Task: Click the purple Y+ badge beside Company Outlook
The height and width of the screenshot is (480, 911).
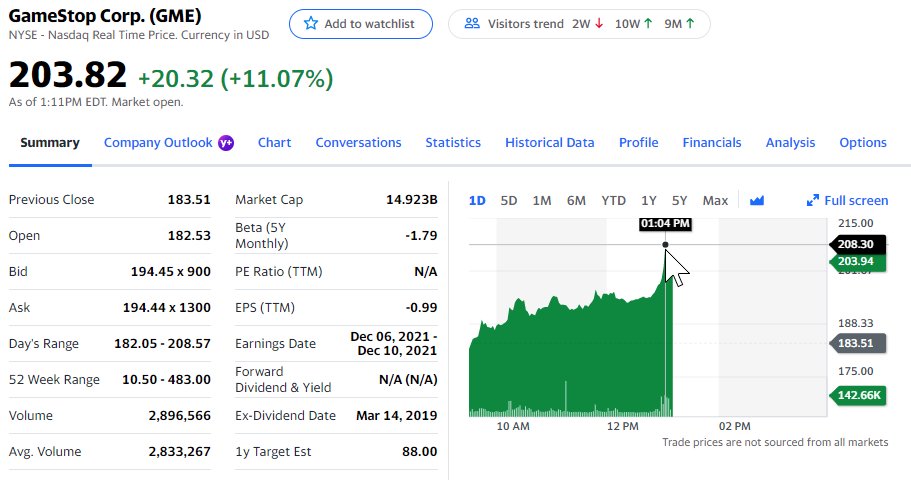Action: (226, 143)
